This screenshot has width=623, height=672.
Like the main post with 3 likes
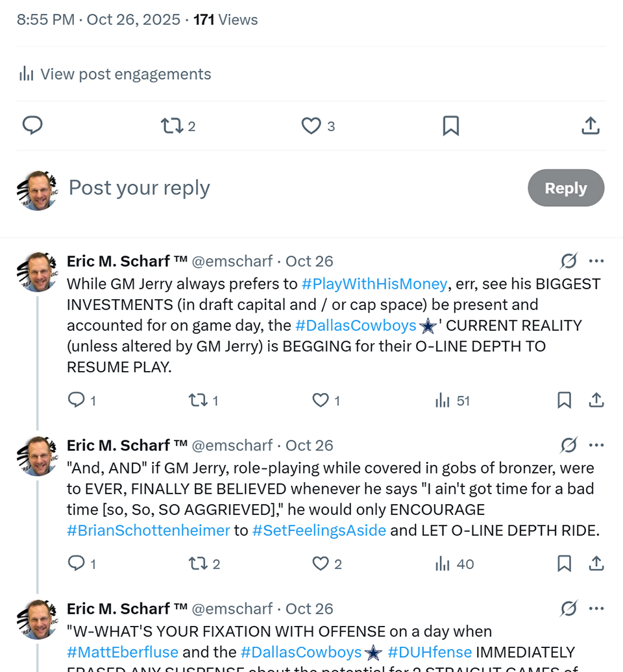pos(311,126)
